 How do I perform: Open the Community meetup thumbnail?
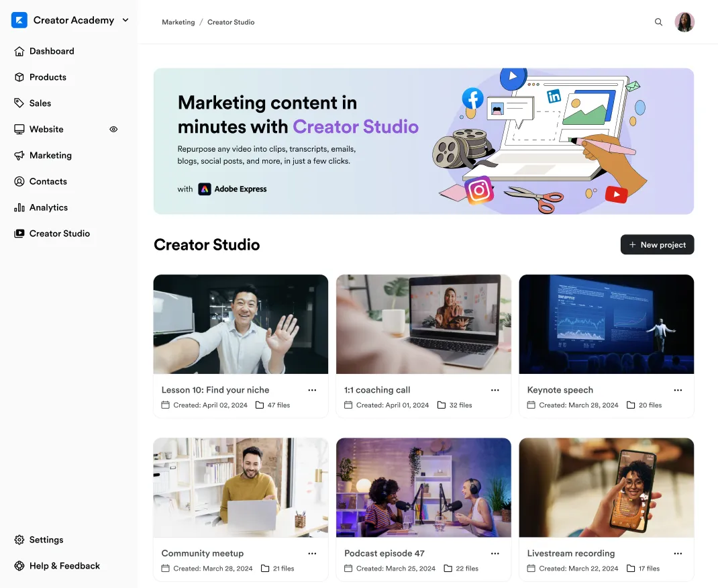(241, 488)
